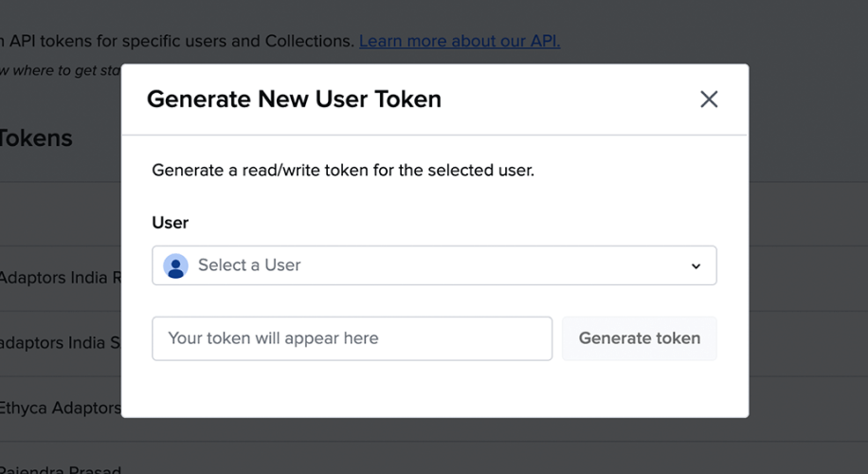The image size is (868, 474).
Task: Click the user avatar icon in dropdown
Action: pos(175,266)
